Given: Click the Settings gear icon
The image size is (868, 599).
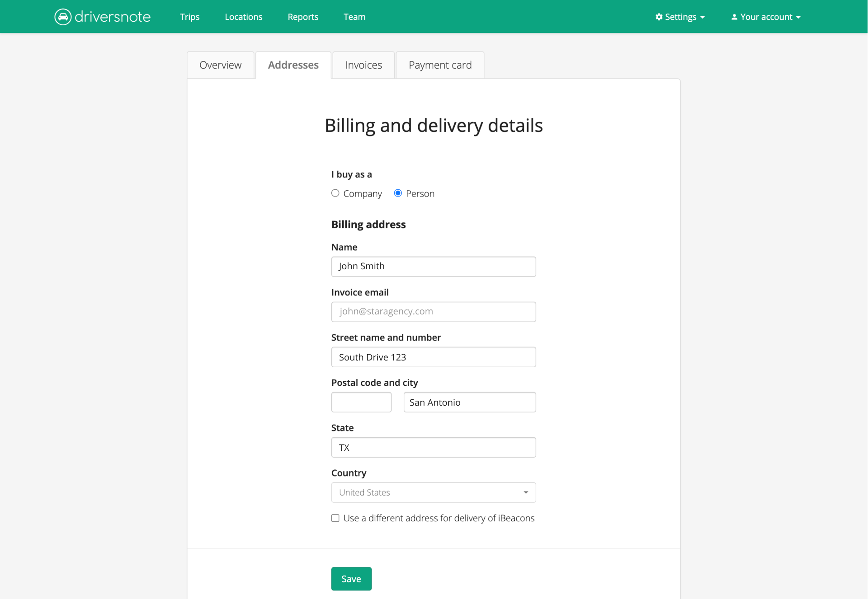Looking at the screenshot, I should pos(659,17).
